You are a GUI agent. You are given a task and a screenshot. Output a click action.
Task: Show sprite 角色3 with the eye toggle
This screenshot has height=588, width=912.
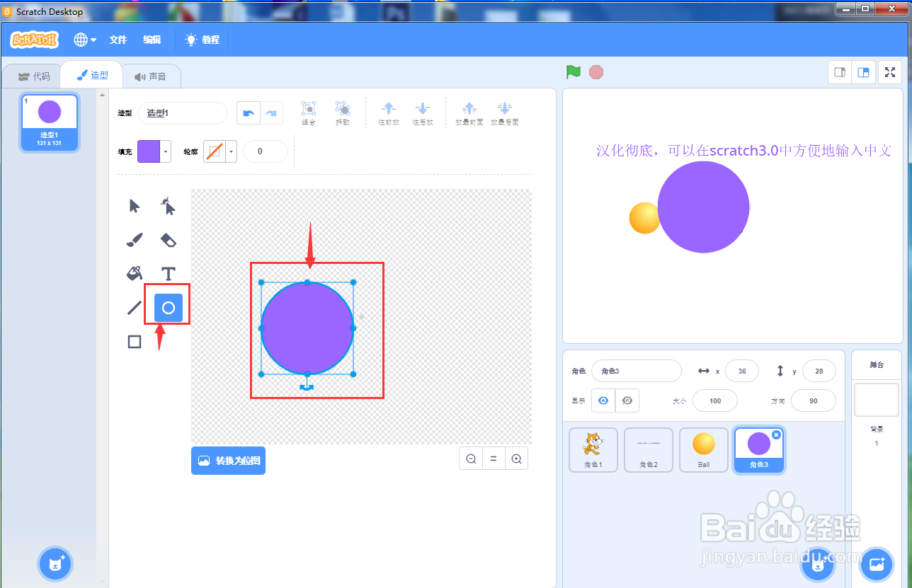[603, 400]
